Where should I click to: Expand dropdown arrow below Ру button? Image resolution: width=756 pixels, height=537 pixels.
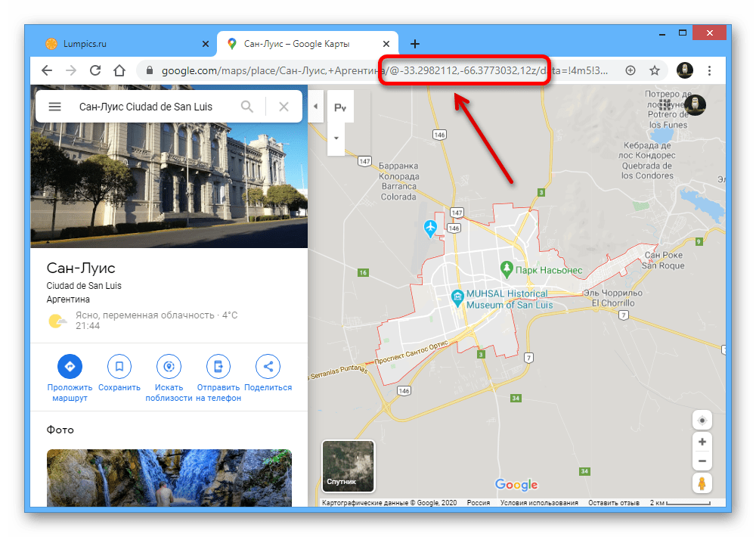(336, 139)
